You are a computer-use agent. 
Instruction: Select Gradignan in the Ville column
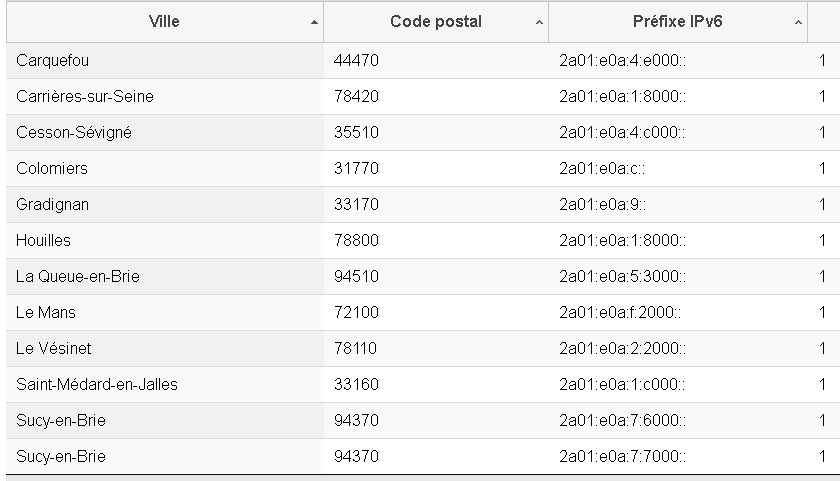[x=53, y=205]
